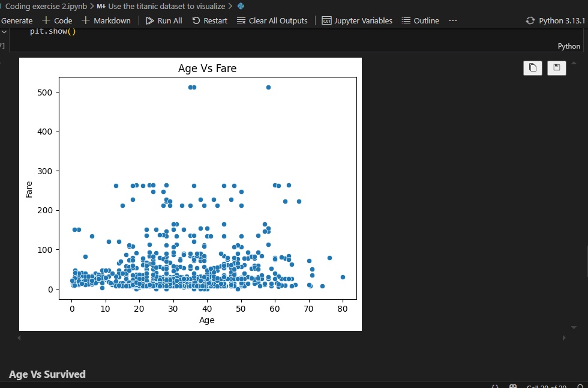The image size is (588, 388).
Task: Open the more actions ellipsis menu
Action: (452, 20)
